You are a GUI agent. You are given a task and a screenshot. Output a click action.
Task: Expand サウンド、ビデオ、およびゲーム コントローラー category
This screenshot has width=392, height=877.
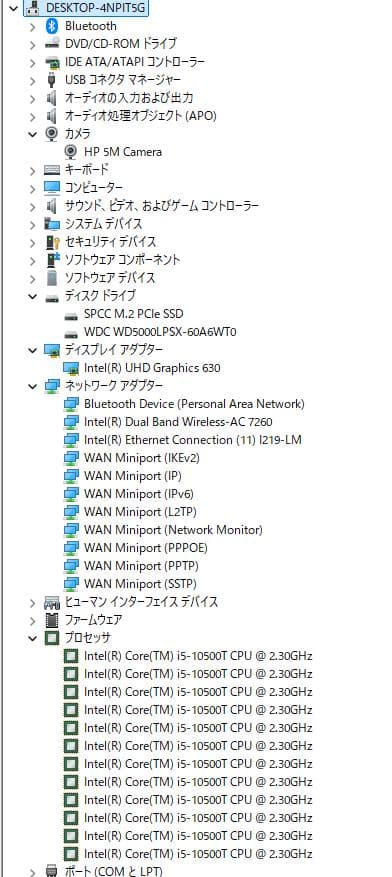(x=33, y=206)
